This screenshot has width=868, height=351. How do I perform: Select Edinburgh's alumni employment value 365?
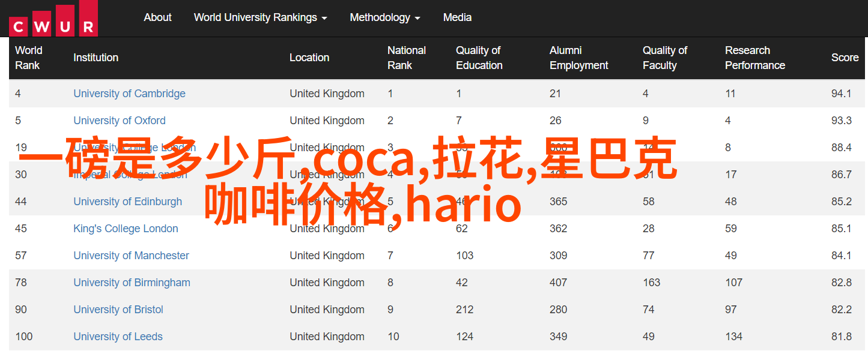[559, 202]
